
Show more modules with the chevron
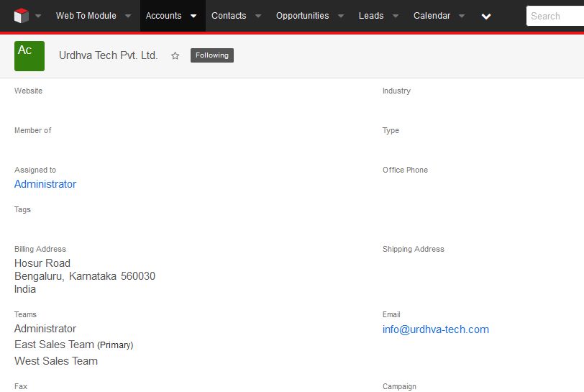click(x=486, y=17)
